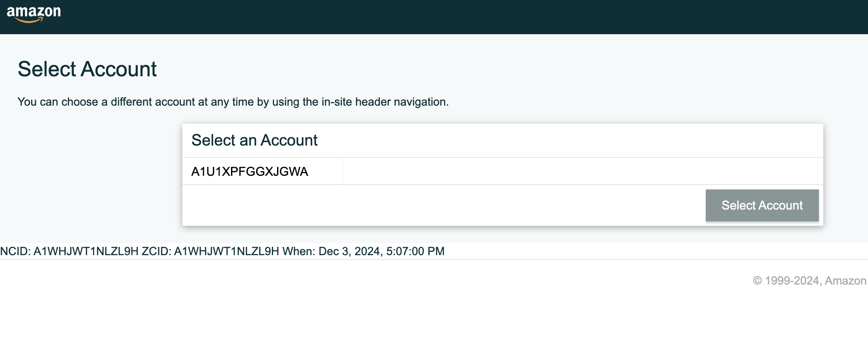Click the large 'Select Account' page heading
The height and width of the screenshot is (356, 868).
pyautogui.click(x=87, y=69)
